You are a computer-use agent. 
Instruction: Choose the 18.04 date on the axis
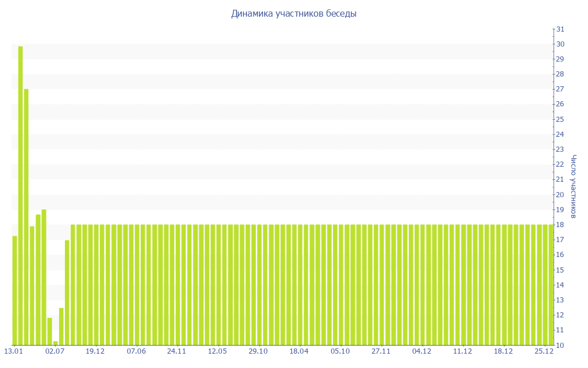tap(299, 351)
